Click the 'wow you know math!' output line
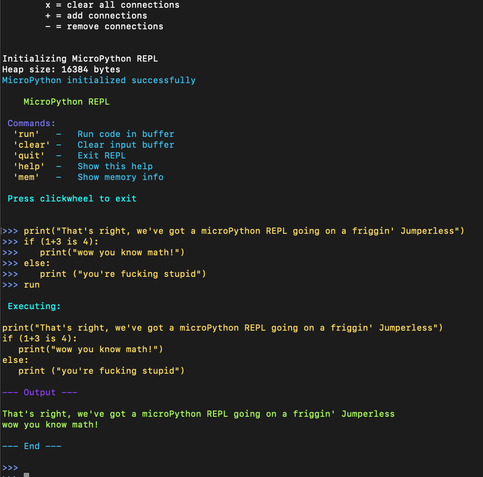The width and height of the screenshot is (483, 477). (50, 425)
